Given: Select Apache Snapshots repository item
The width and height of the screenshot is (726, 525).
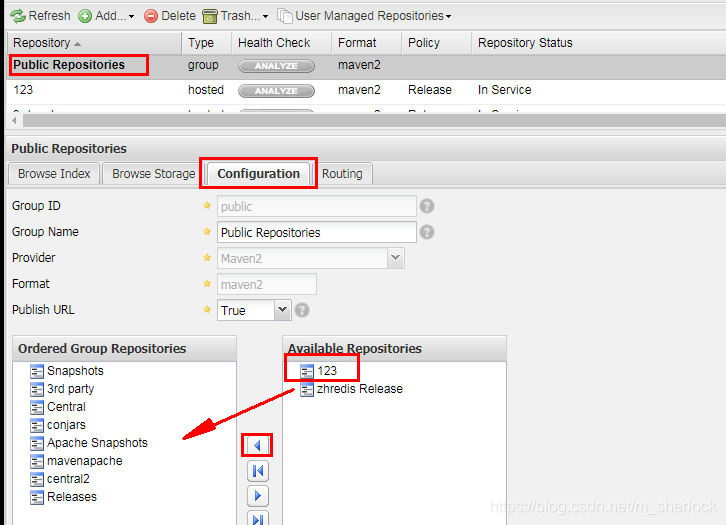Looking at the screenshot, I should (97, 443).
